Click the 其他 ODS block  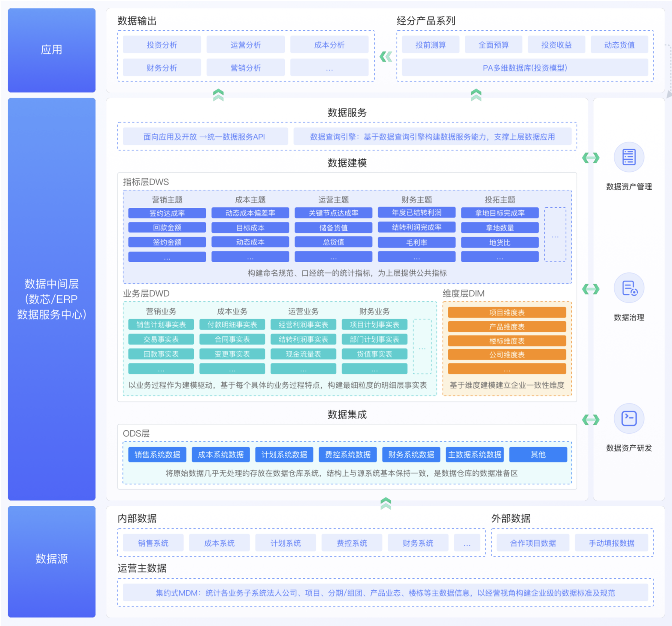[x=538, y=454]
